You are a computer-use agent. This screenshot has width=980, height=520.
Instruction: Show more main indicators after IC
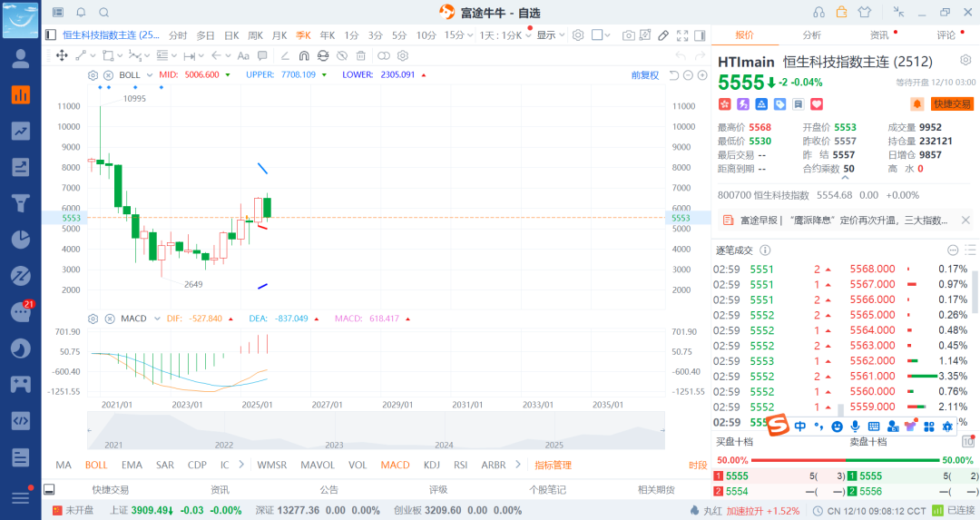tap(242, 465)
